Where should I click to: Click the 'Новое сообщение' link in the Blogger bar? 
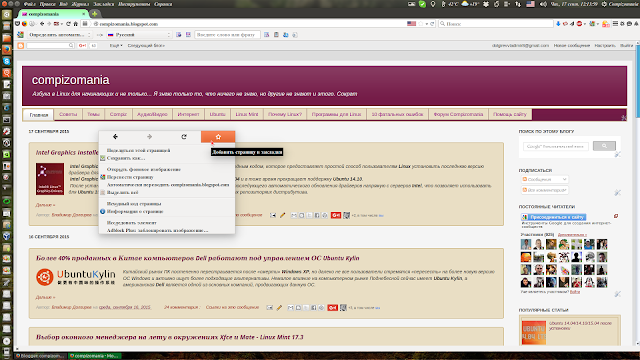571,46
